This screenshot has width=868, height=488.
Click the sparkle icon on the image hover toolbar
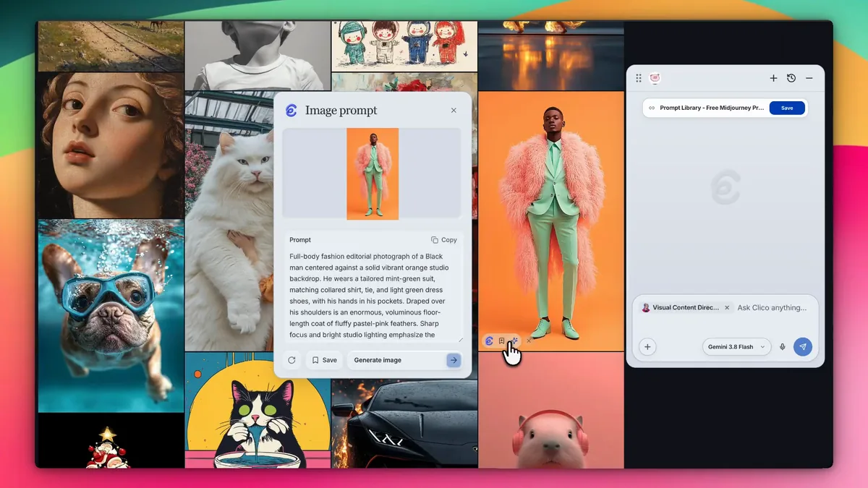[515, 341]
